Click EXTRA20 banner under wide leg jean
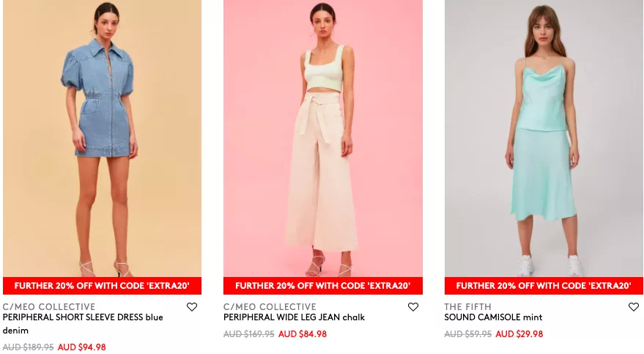Image resolution: width=644 pixels, height=354 pixels. 323,286
